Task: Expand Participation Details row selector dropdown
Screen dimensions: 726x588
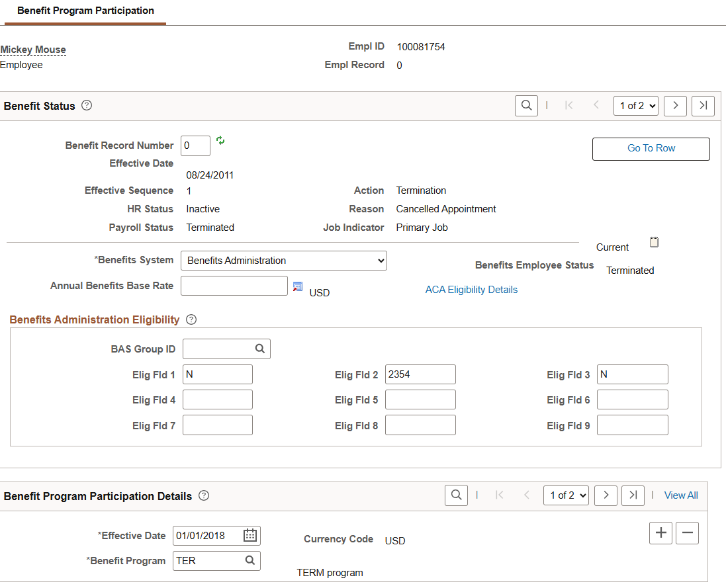Action: click(566, 495)
